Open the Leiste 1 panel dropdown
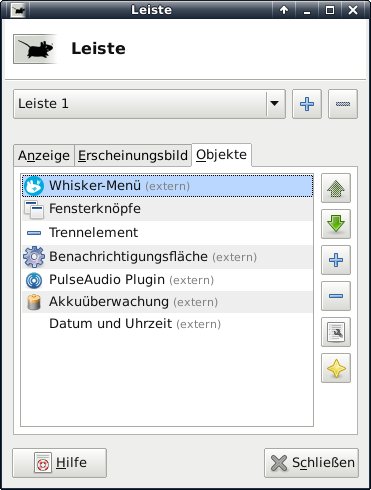The height and width of the screenshot is (490, 371). 149,104
